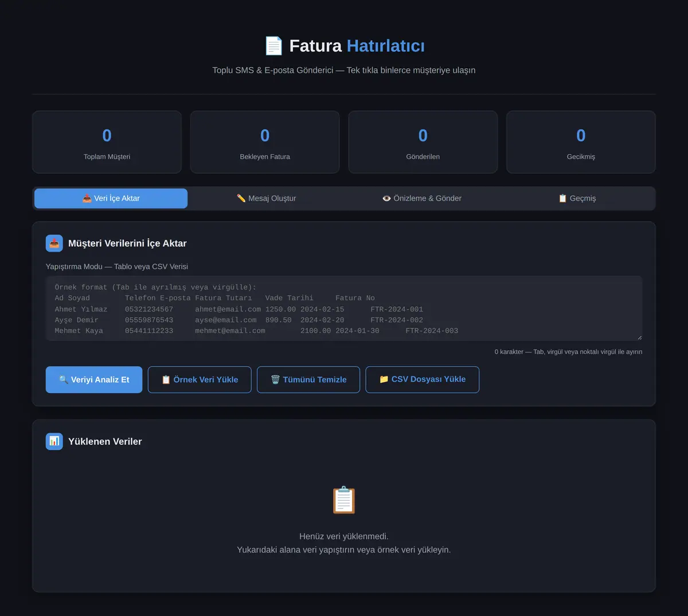The height and width of the screenshot is (616, 688).
Task: Load sample data with Örnek Veri Yükle
Action: pyautogui.click(x=200, y=380)
